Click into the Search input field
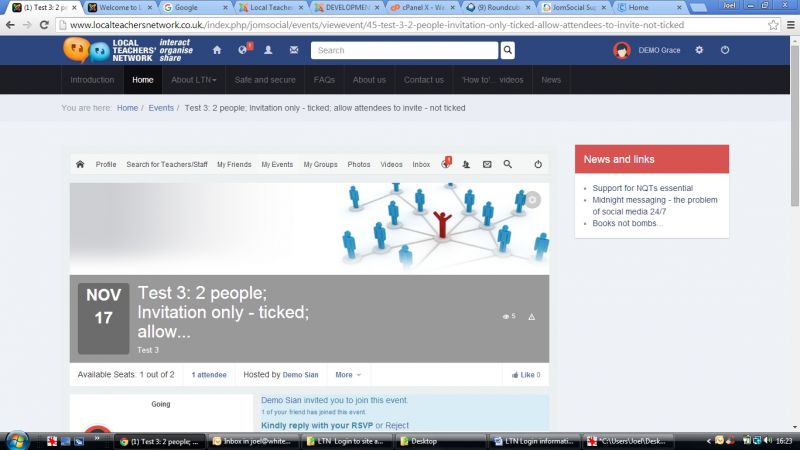Viewport: 800px width, 450px height. coord(404,50)
